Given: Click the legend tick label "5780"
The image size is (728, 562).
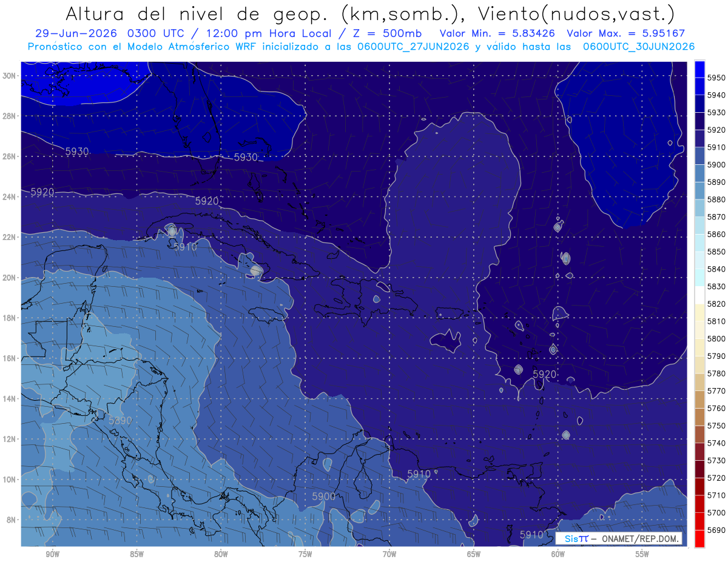Looking at the screenshot, I should (716, 373).
